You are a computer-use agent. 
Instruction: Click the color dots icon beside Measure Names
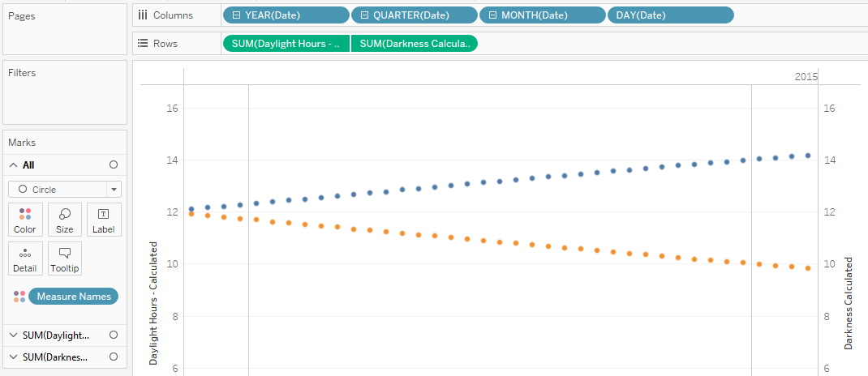pyautogui.click(x=19, y=297)
